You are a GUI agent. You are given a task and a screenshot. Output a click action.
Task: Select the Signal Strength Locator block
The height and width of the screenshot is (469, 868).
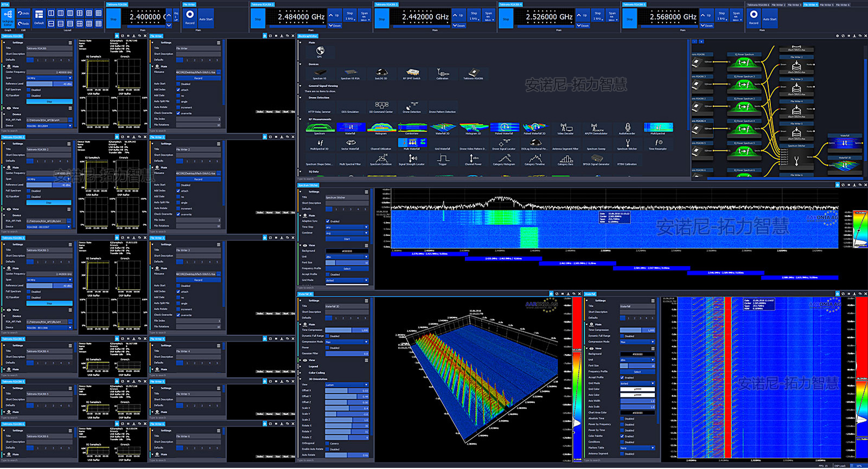click(x=412, y=159)
